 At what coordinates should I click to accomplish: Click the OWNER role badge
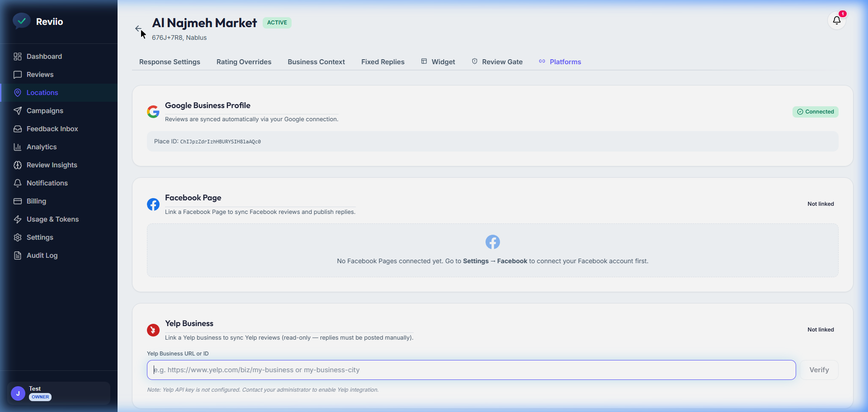click(x=40, y=397)
